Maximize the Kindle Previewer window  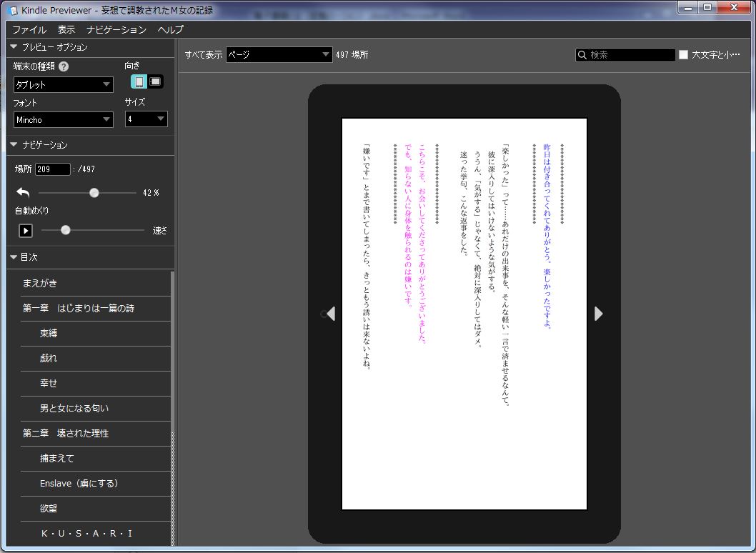point(707,7)
